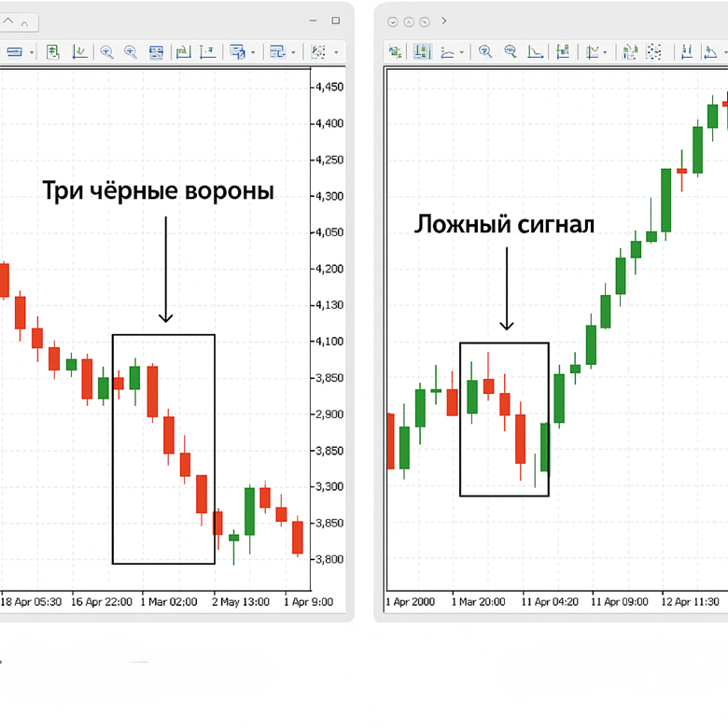Screen dimensions: 728x728
Task: Click zoom in magnifier in right chart toolbar
Action: 485,52
